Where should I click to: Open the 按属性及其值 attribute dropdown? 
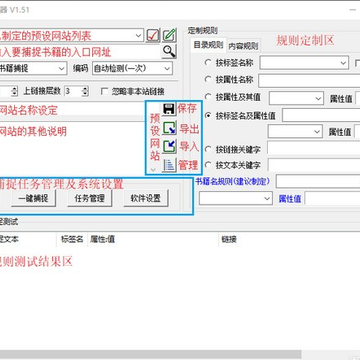pos(318,98)
